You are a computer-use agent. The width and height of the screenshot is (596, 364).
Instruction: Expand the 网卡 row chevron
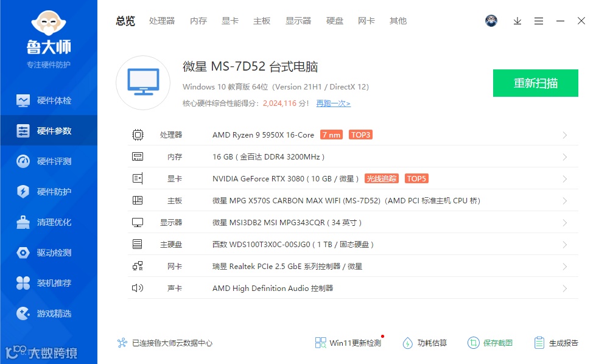(x=565, y=267)
